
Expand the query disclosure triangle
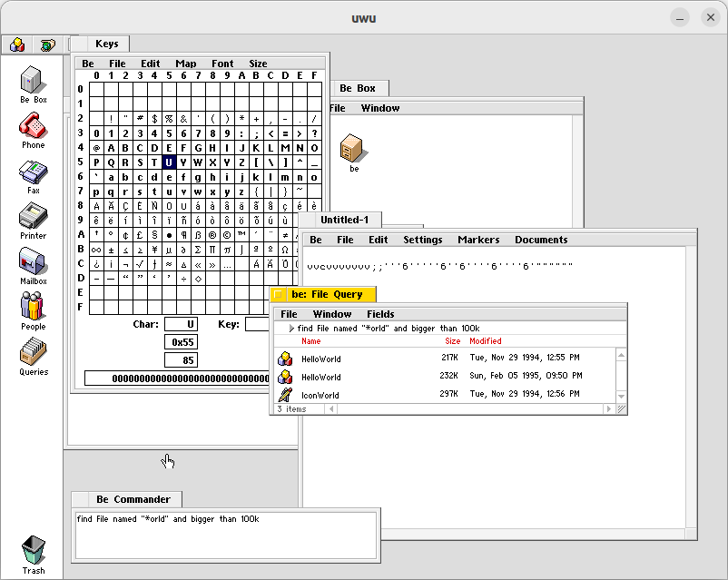pos(291,329)
